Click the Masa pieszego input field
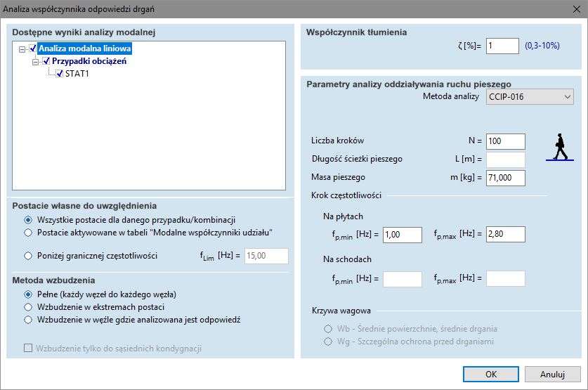Image resolution: width=588 pixels, height=390 pixels. [x=505, y=178]
